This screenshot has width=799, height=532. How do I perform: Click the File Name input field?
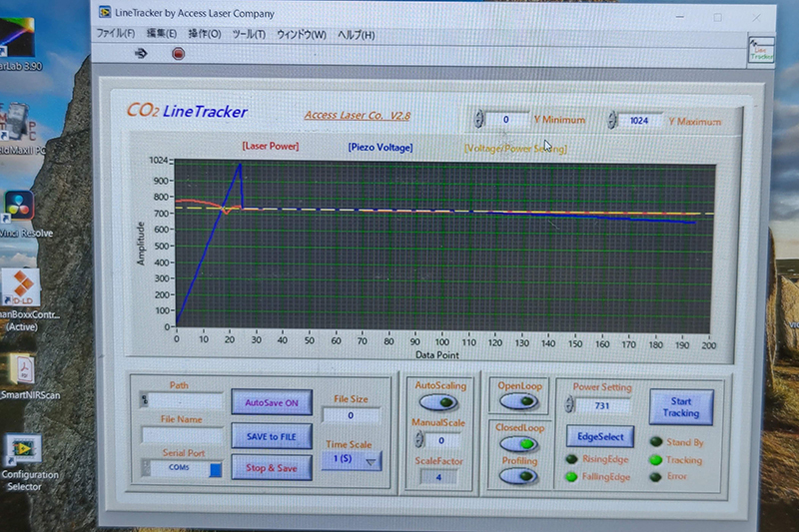(x=183, y=435)
